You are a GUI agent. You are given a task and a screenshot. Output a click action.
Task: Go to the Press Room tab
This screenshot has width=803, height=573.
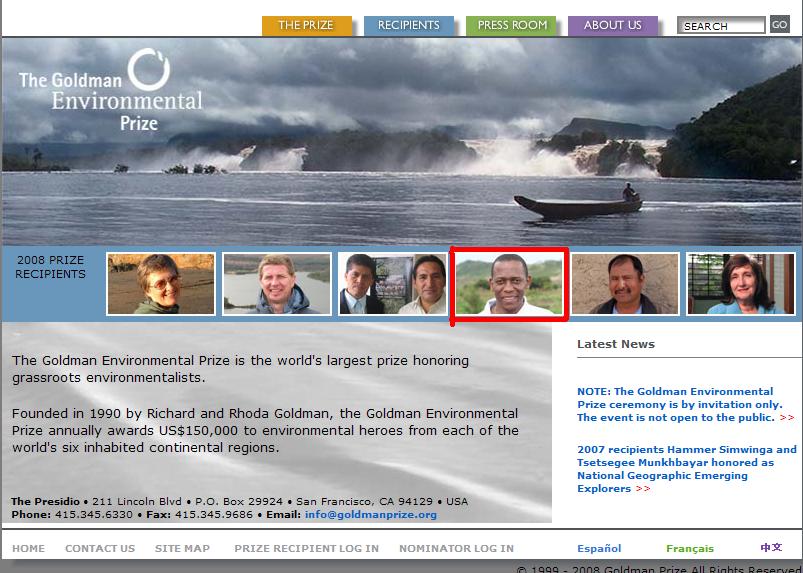pyautogui.click(x=511, y=25)
